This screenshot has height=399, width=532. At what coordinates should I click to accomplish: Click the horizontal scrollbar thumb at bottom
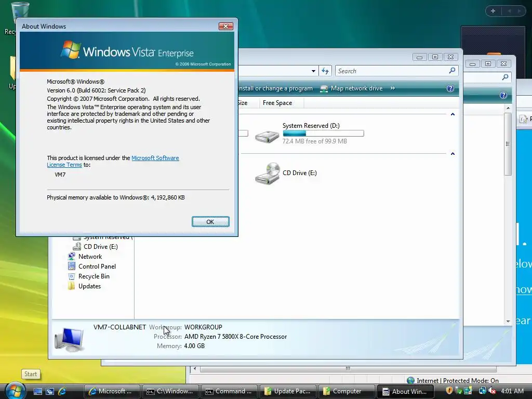tap(348, 368)
